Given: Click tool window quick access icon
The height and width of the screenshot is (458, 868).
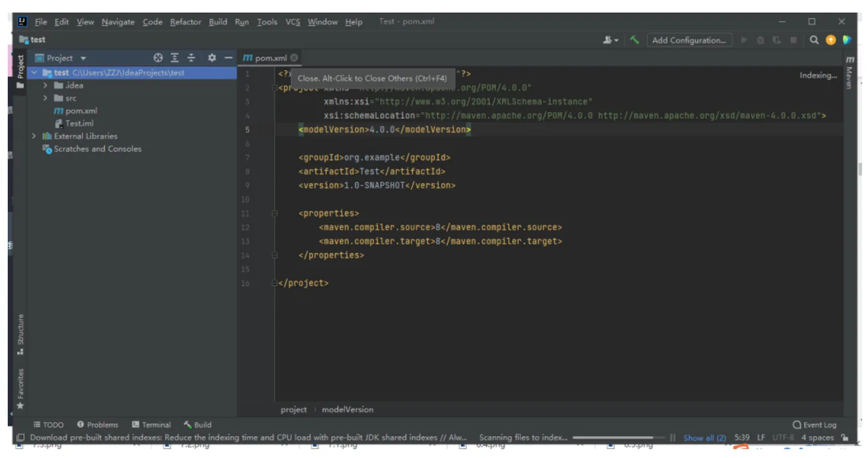Looking at the screenshot, I should tap(20, 438).
